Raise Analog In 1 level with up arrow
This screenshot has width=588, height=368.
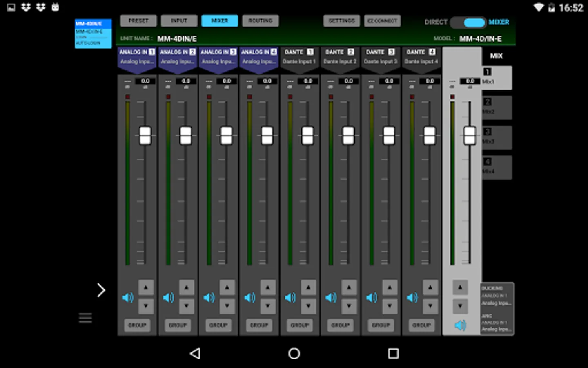coord(146,287)
